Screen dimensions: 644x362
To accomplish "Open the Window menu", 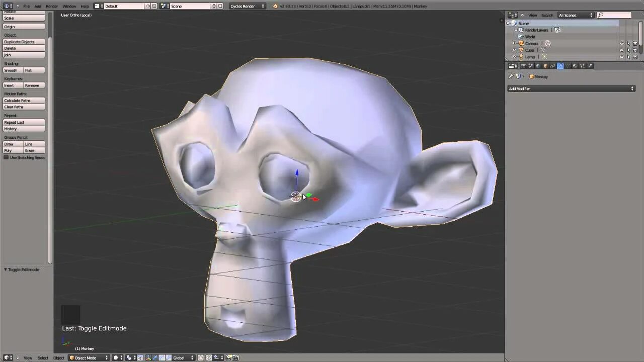I will (x=69, y=6).
